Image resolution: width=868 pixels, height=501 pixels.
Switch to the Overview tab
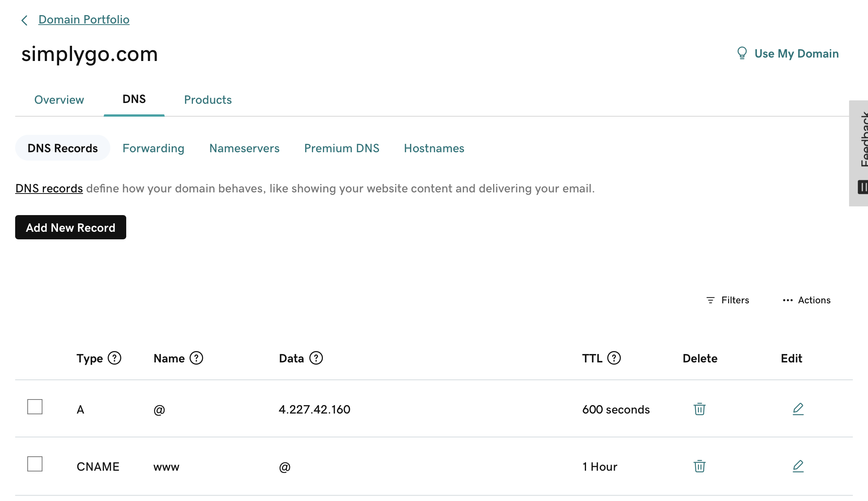pos(59,100)
